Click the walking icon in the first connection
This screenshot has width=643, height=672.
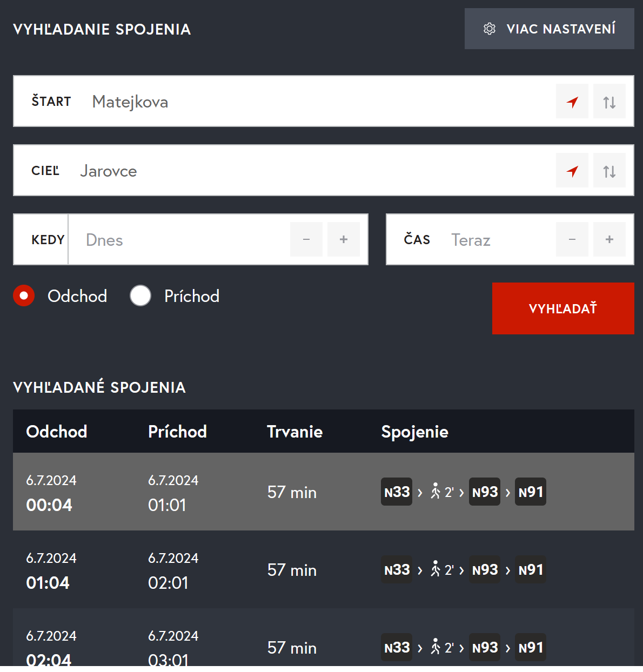(436, 492)
